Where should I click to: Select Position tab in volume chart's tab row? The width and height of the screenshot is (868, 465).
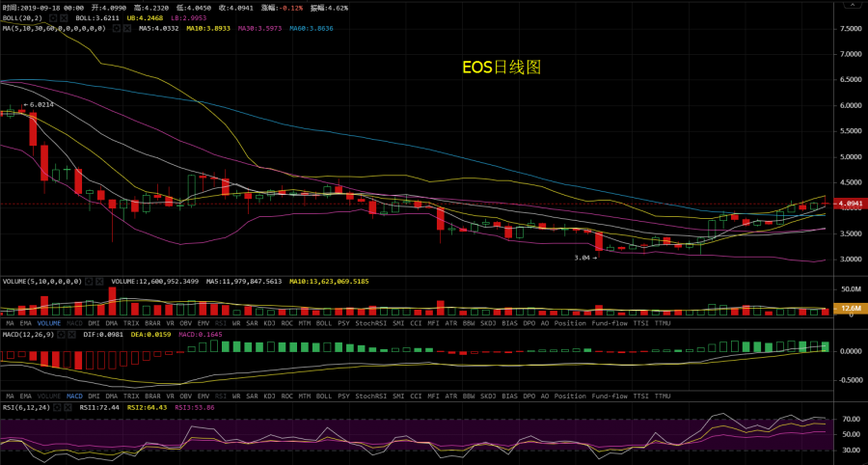pos(570,322)
